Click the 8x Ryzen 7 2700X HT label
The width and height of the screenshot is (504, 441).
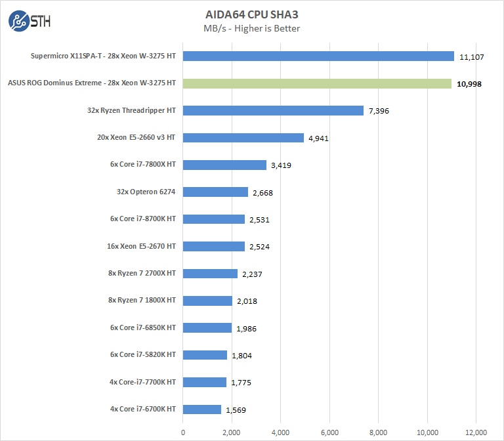point(142,273)
